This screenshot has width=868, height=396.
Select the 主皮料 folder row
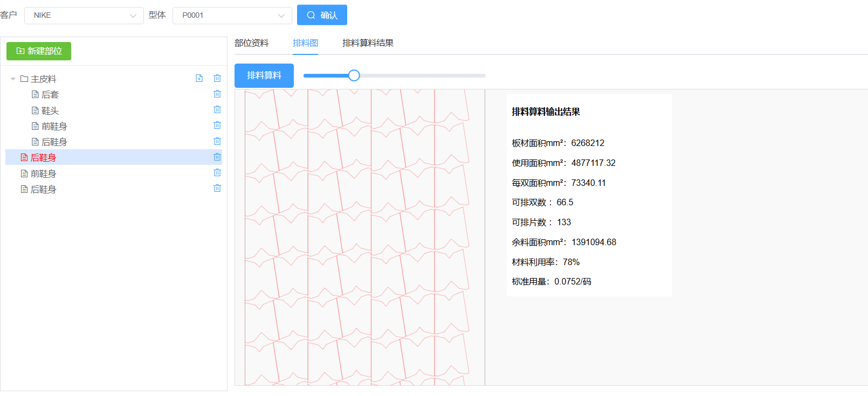(114, 79)
